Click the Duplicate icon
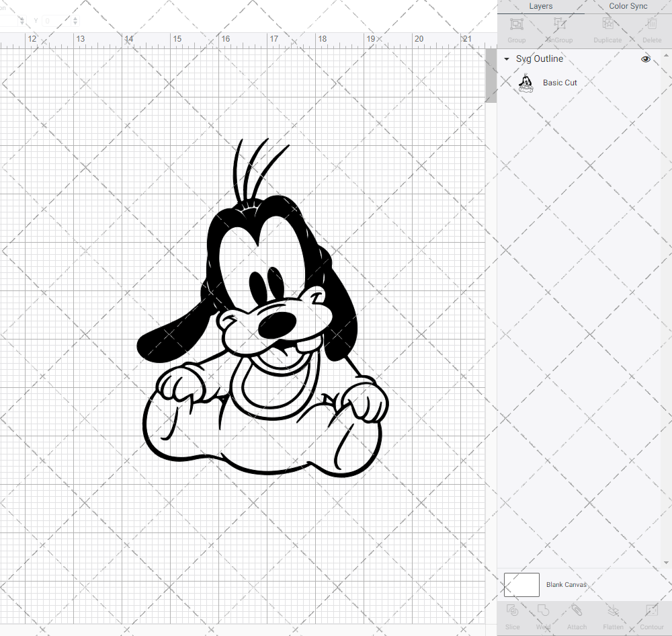 607,28
